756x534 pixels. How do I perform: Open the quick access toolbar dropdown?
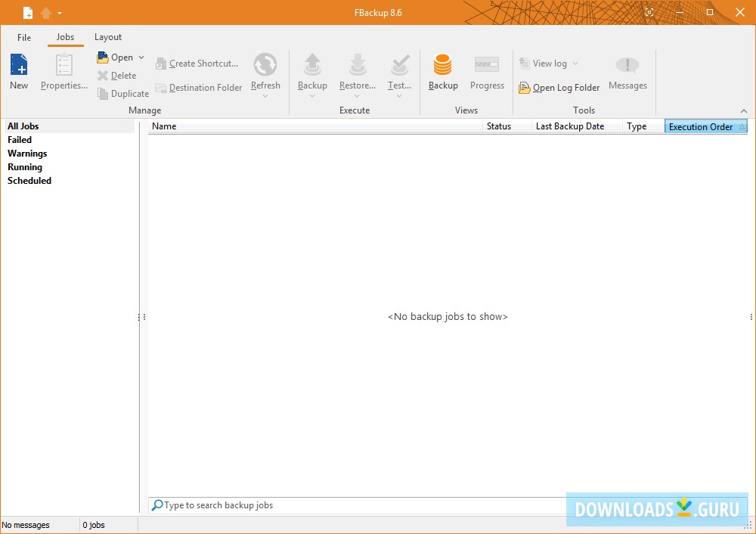coord(60,13)
